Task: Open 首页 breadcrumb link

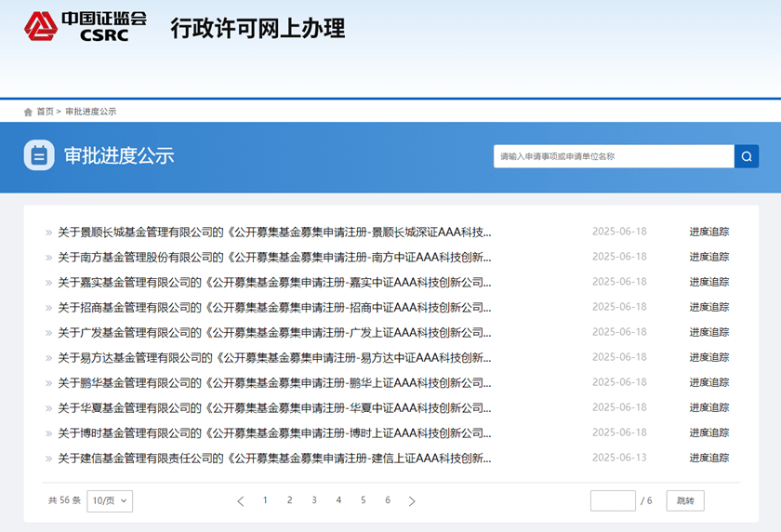Action: pyautogui.click(x=45, y=112)
